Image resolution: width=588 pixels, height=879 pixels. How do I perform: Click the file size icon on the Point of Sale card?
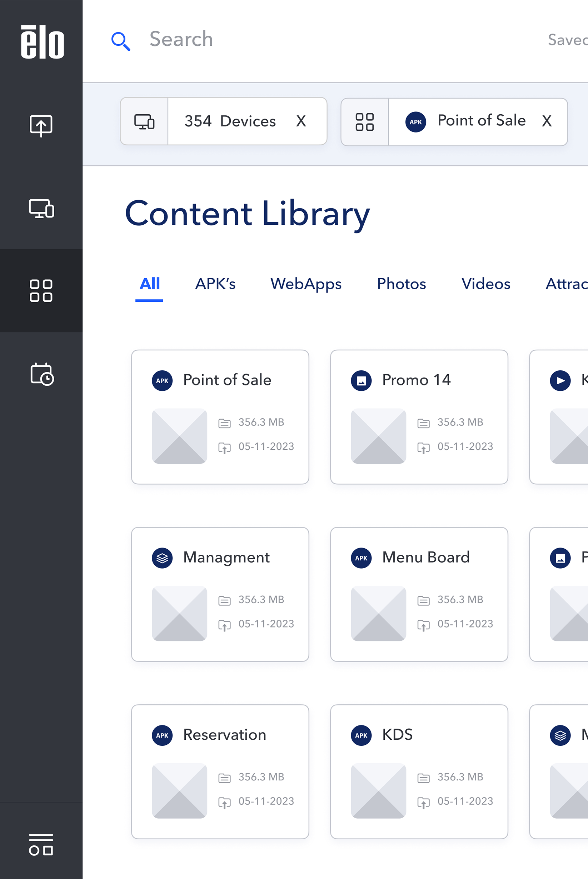224,423
